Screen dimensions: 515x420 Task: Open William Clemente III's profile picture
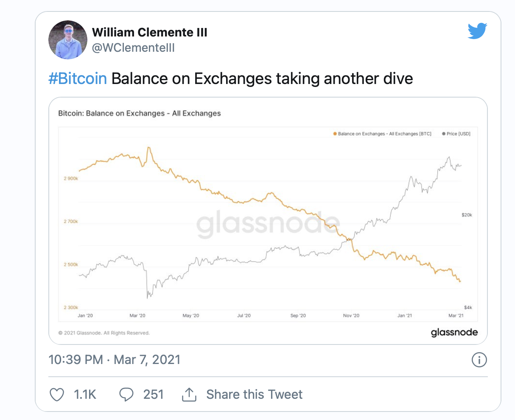(68, 39)
